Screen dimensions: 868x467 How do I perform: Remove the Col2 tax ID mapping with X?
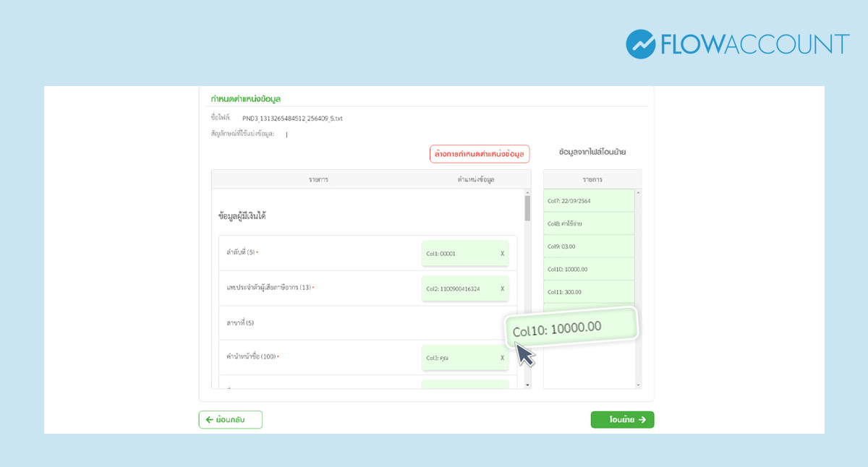pyautogui.click(x=502, y=288)
